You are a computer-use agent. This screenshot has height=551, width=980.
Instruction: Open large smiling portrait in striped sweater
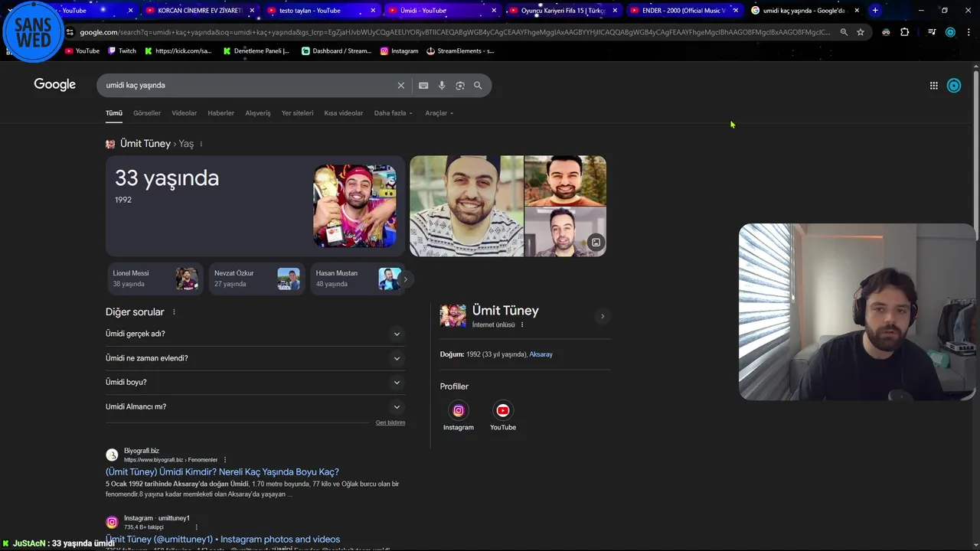point(466,206)
